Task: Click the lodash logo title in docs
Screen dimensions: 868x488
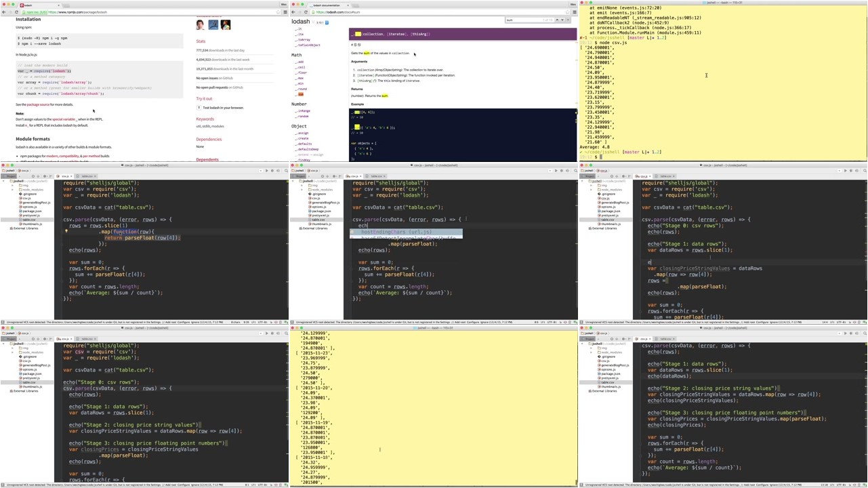Action: click(301, 22)
